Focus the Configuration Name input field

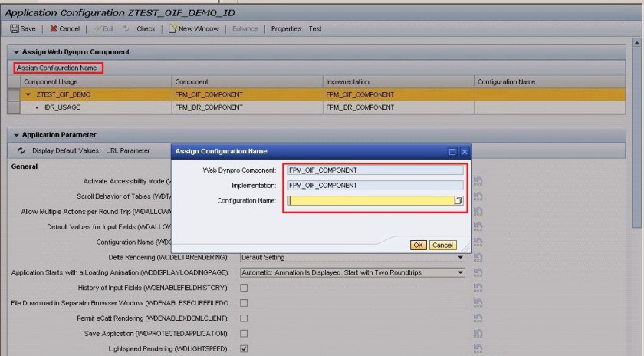[371, 200]
